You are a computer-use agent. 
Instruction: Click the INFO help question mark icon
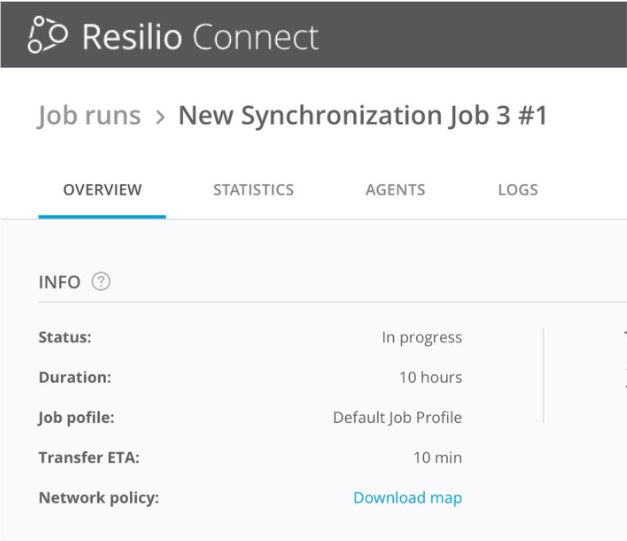tap(101, 282)
